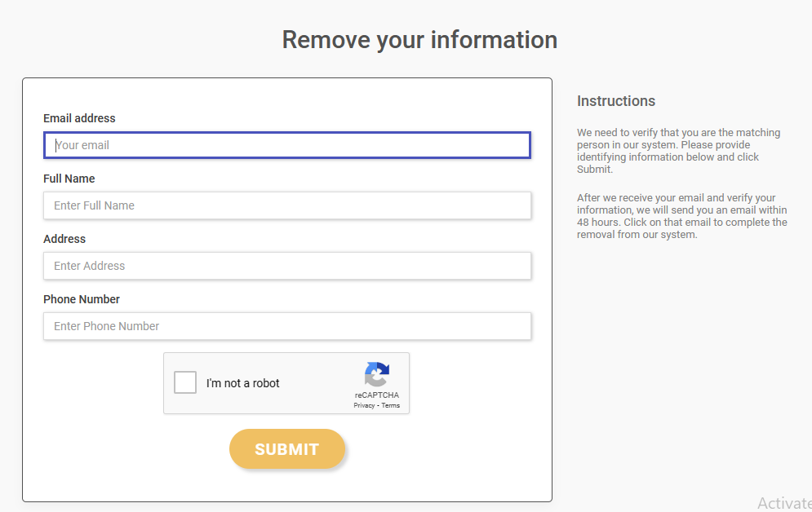Viewport: 812px width, 512px height.
Task: Open the reCAPTCHA Terms link
Action: [390, 405]
